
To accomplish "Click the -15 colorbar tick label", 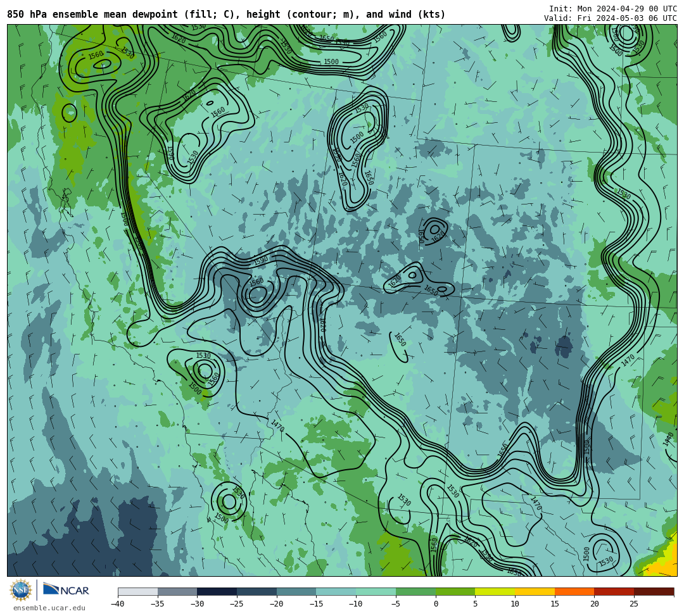I will (x=315, y=604).
